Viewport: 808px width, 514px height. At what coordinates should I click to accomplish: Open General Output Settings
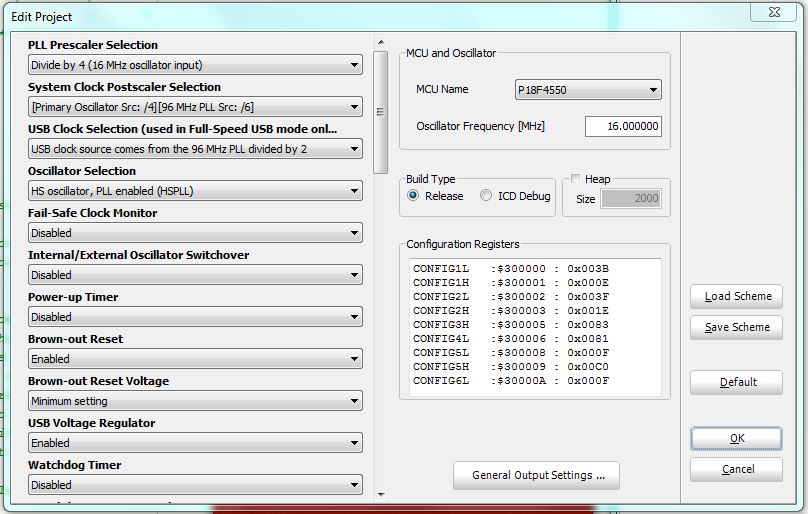click(536, 475)
